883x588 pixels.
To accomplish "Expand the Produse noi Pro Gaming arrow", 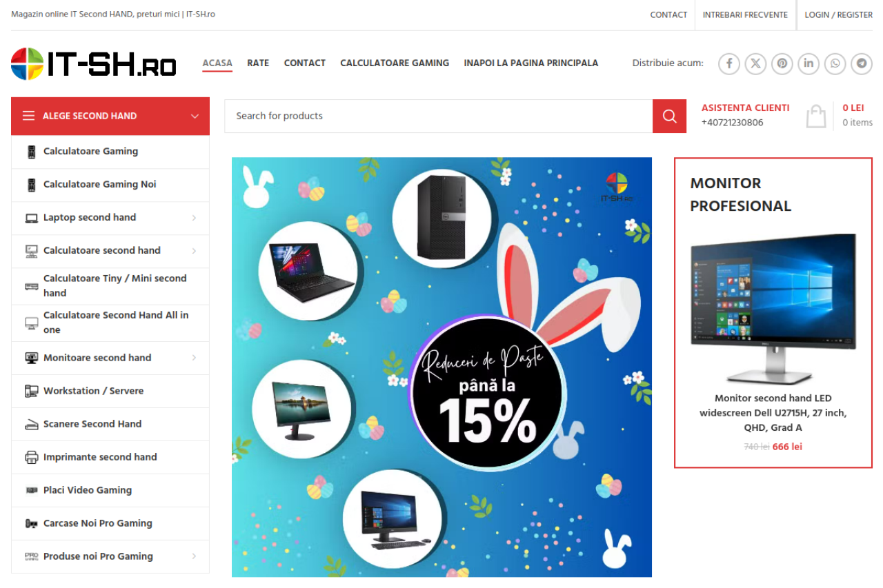I will tap(194, 556).
